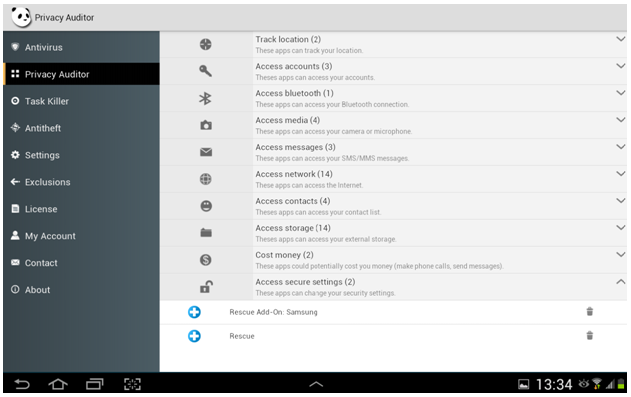
Task: Click the Cost money dollar icon
Action: pyautogui.click(x=206, y=260)
